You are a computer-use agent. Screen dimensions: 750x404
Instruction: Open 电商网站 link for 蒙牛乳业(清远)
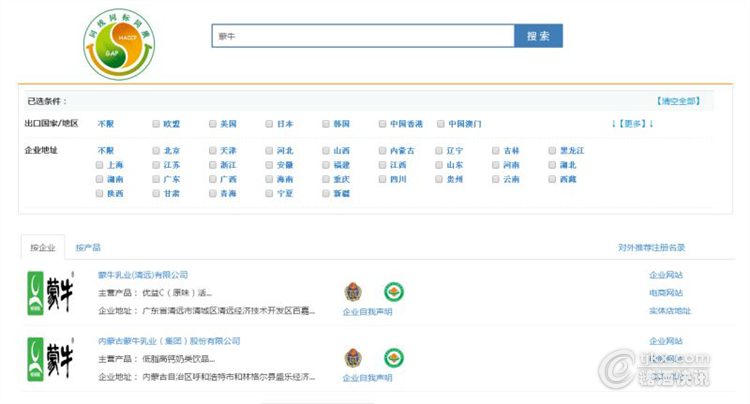click(666, 293)
